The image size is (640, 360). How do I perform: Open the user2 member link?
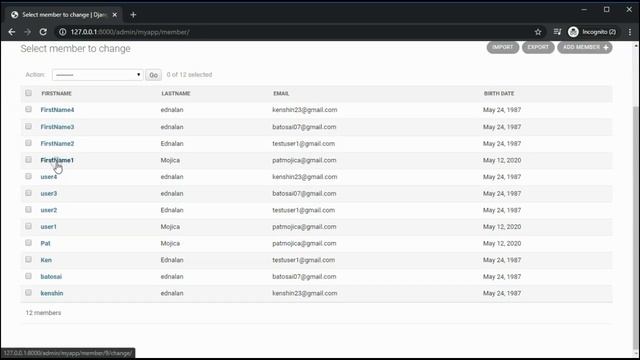pos(49,210)
